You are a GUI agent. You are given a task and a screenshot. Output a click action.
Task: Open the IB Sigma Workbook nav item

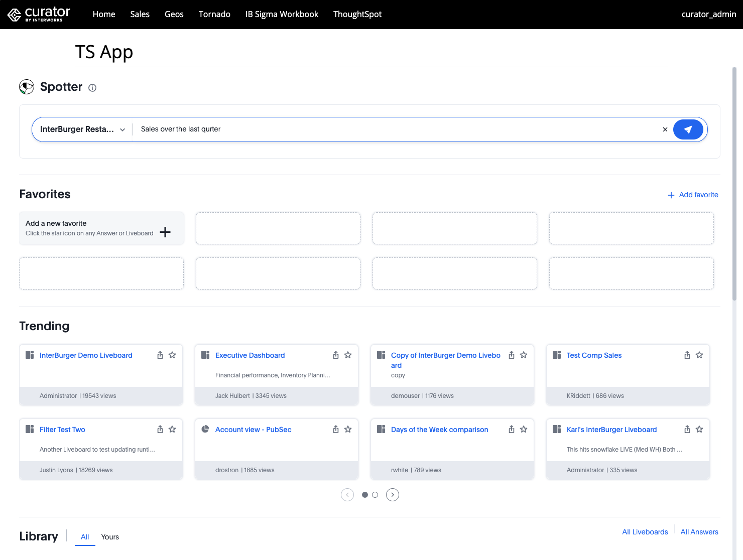point(282,14)
